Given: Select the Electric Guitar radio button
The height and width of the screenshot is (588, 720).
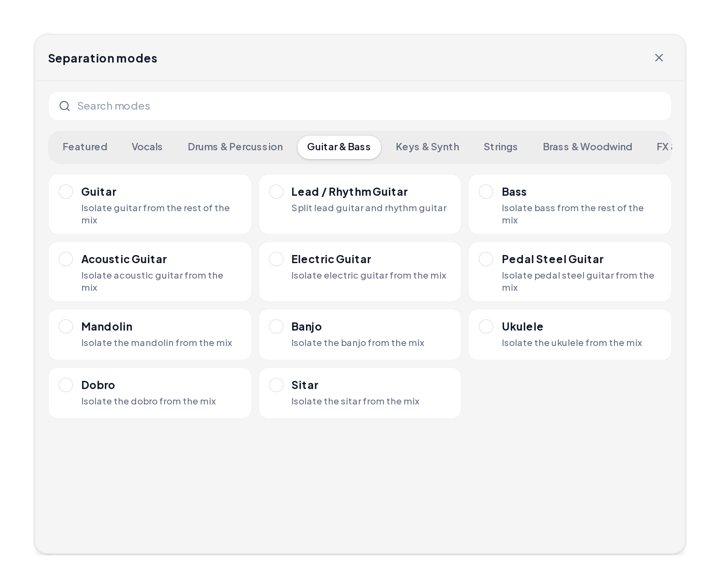Looking at the screenshot, I should tap(276, 259).
